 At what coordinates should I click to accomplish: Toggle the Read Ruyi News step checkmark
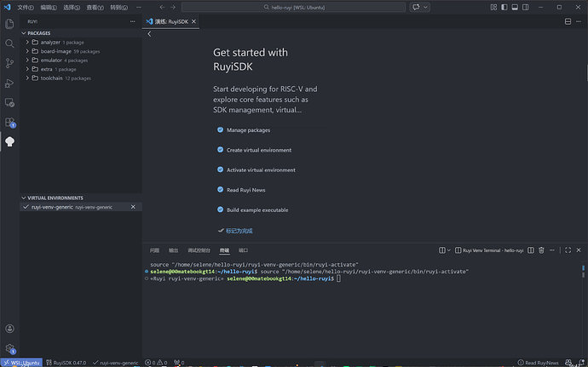pos(221,190)
